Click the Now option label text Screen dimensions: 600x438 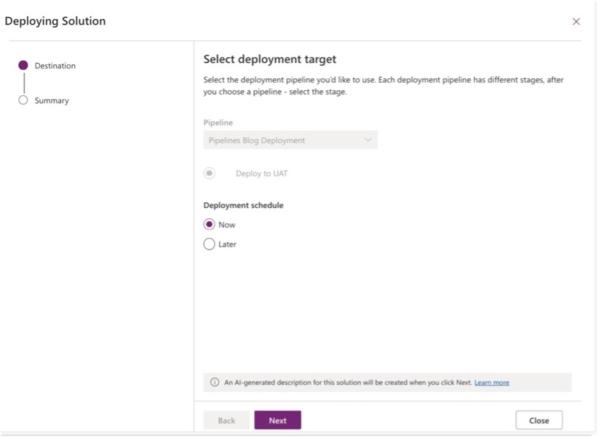pos(227,225)
